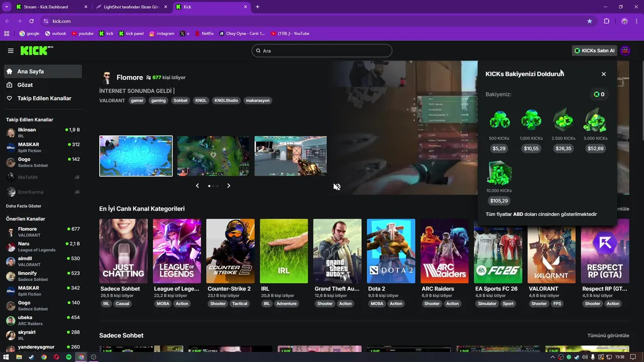Screen dimensions: 644x362
Task: Click the kick.com address bar
Action: 316,21
